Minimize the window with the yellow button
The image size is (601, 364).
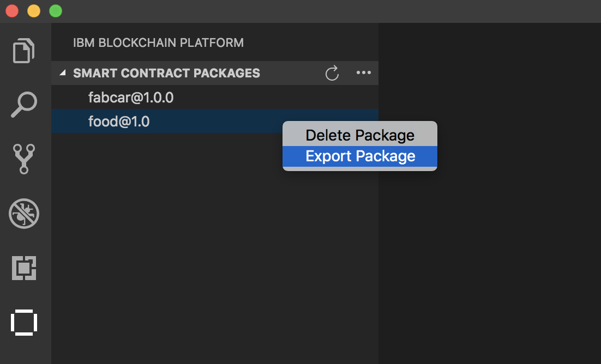point(34,11)
